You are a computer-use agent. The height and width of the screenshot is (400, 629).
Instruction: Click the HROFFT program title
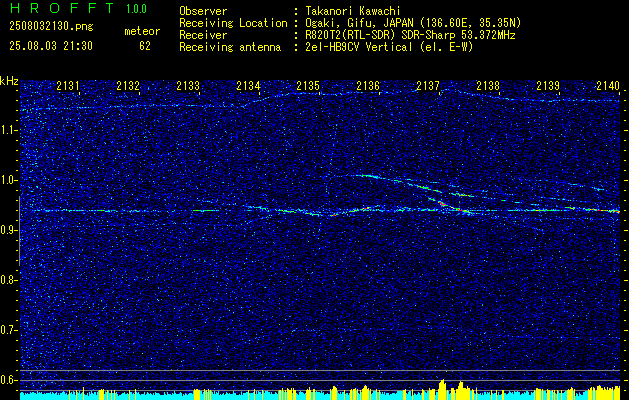pyautogui.click(x=62, y=8)
